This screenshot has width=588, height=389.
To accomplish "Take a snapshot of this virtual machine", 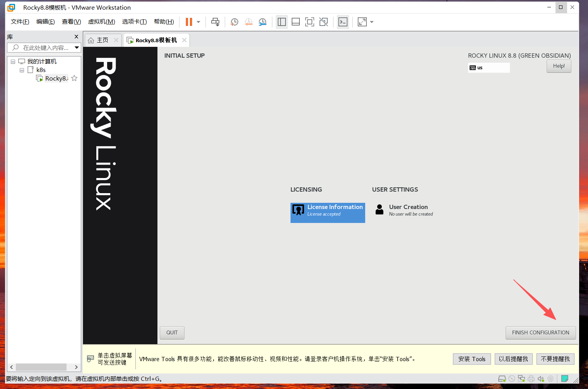I will coord(234,22).
